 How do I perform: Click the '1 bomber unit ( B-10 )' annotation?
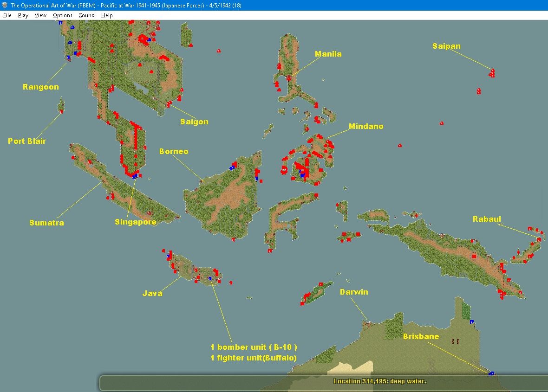[x=254, y=347]
